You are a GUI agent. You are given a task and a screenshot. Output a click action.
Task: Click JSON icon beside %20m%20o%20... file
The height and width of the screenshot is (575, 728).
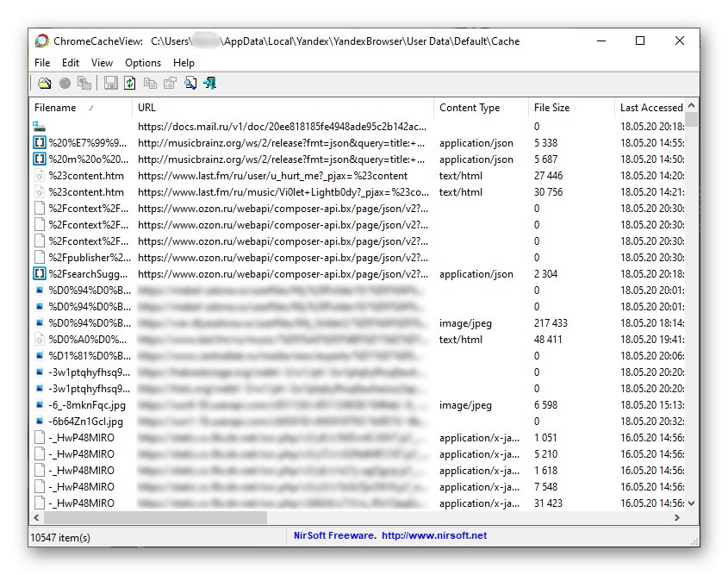[x=40, y=159]
